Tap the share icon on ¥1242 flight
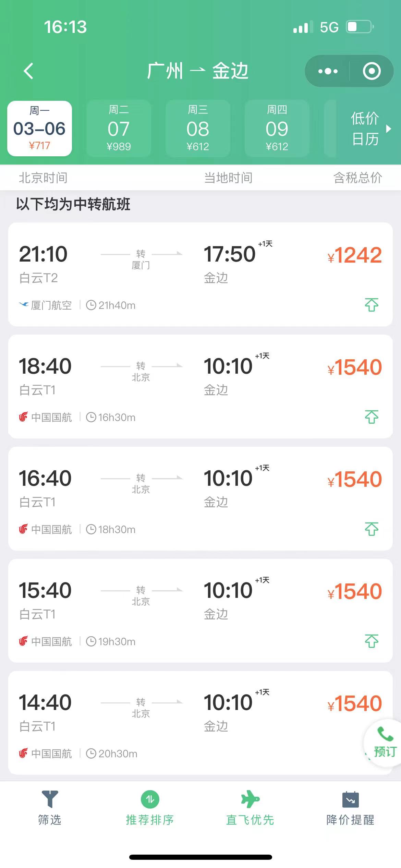Image resolution: width=401 pixels, height=868 pixels. pos(372,305)
